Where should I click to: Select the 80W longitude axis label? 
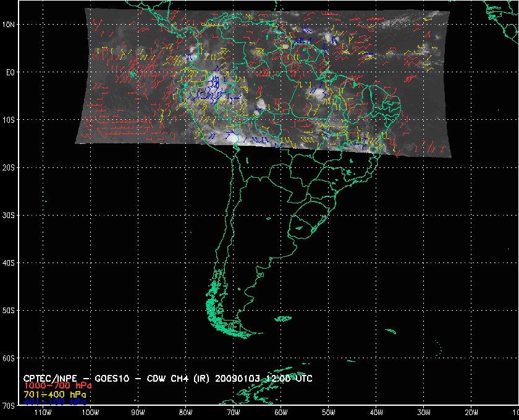point(185,412)
